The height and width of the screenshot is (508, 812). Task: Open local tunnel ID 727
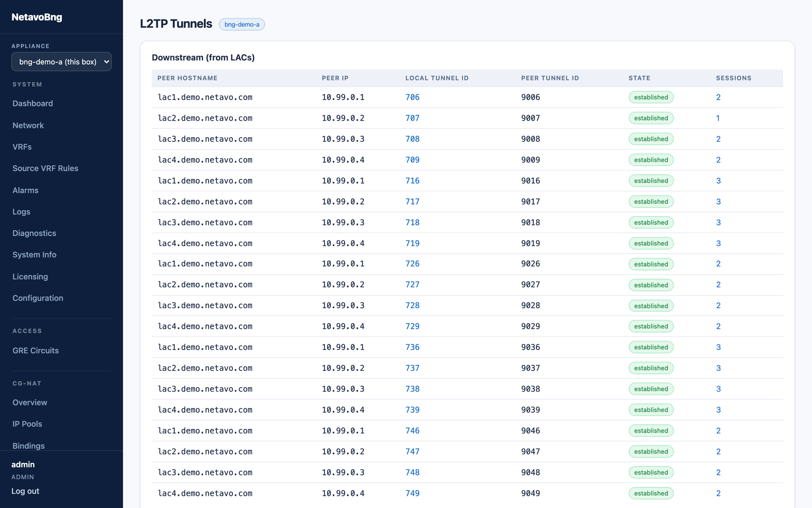412,284
